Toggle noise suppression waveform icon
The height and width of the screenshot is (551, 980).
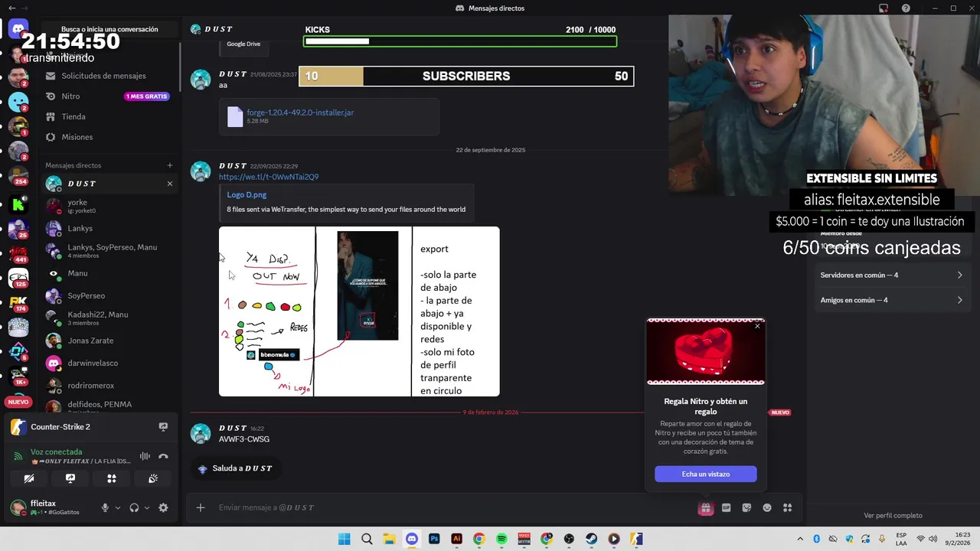point(145,457)
